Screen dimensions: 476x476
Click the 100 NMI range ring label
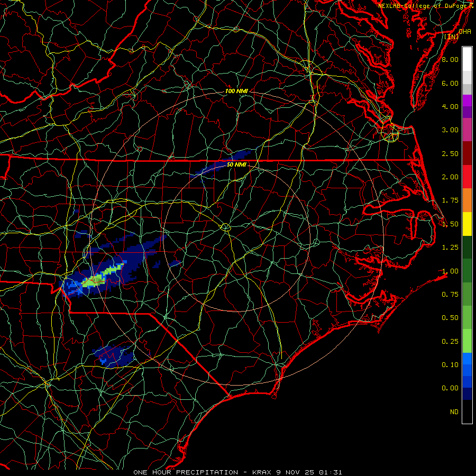(x=236, y=91)
